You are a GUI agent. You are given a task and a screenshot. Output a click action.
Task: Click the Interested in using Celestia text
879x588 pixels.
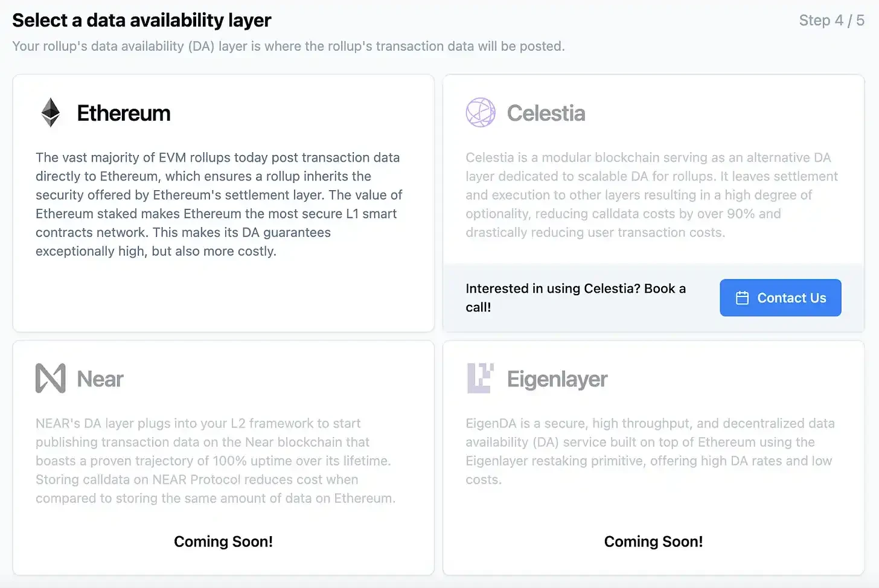(x=575, y=298)
